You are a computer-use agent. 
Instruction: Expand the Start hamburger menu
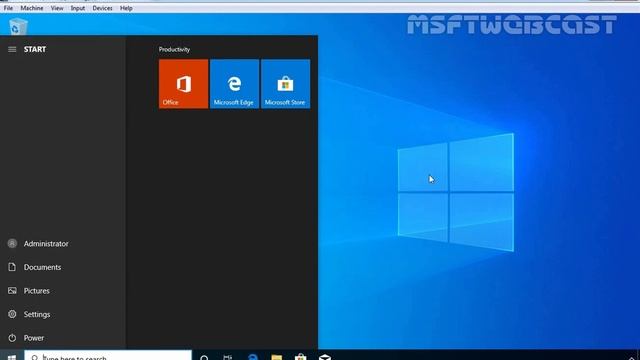12,49
